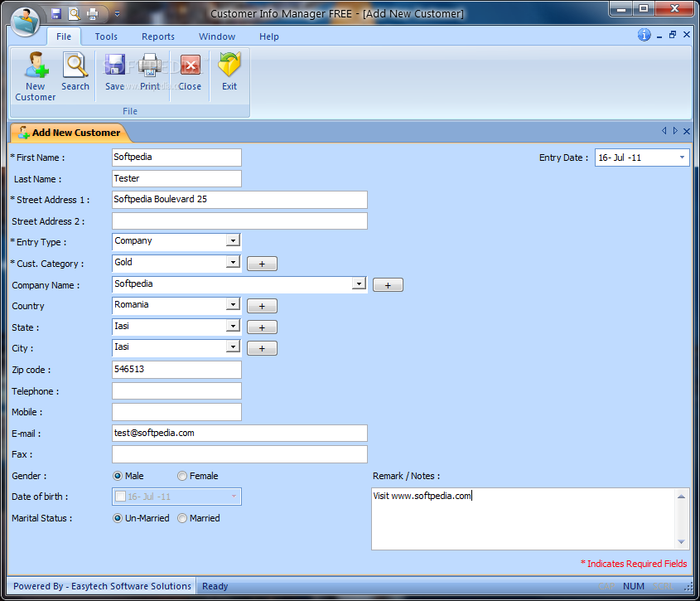Image resolution: width=700 pixels, height=601 pixels.
Task: Click the Zip code field
Action: coord(176,370)
